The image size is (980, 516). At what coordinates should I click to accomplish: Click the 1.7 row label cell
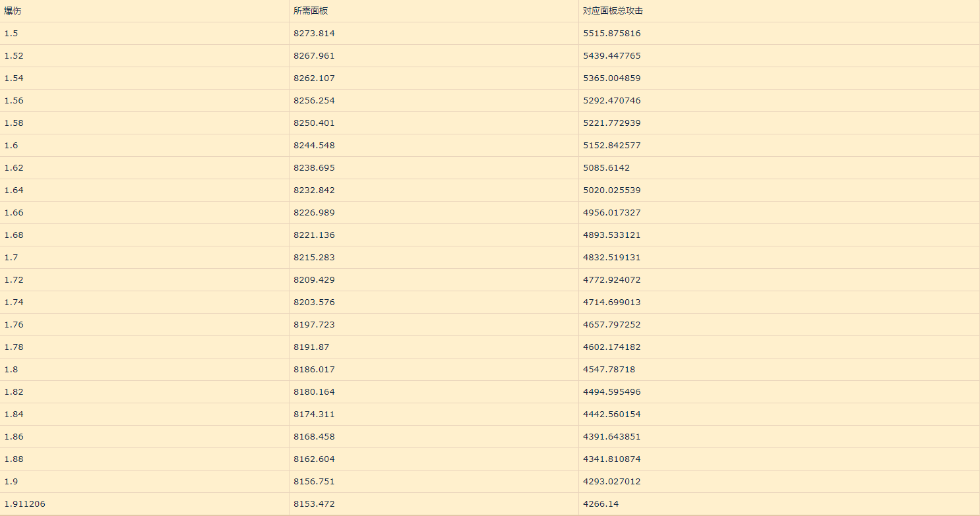[x=144, y=257]
